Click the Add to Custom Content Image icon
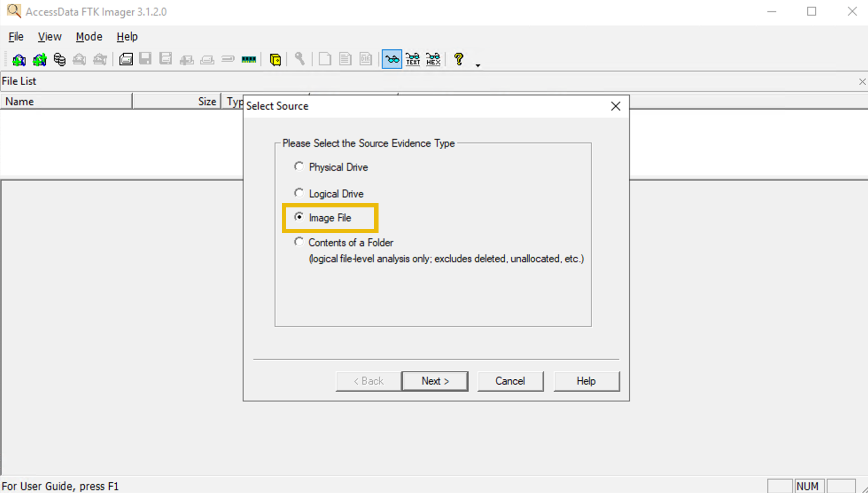Screen dimensions: 868x493 coord(186,60)
